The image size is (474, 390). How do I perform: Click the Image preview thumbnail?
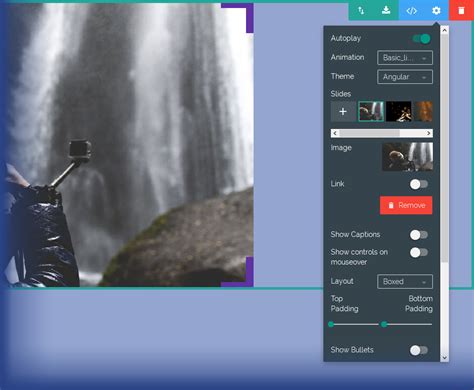[x=407, y=157]
